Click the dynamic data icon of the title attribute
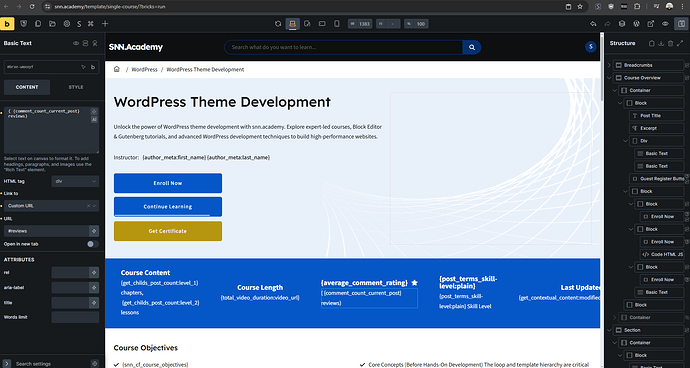Screen dimensions: 690x368 (x=94, y=303)
